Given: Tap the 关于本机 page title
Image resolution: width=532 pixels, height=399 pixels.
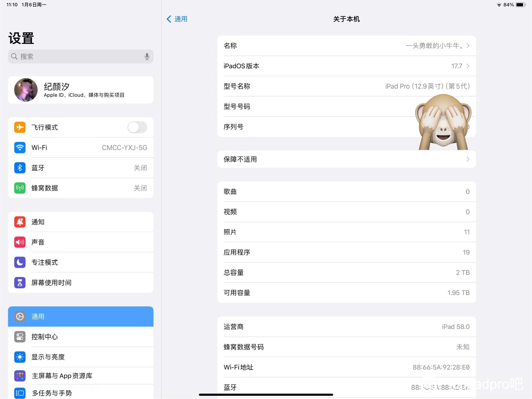Looking at the screenshot, I should click(x=347, y=19).
